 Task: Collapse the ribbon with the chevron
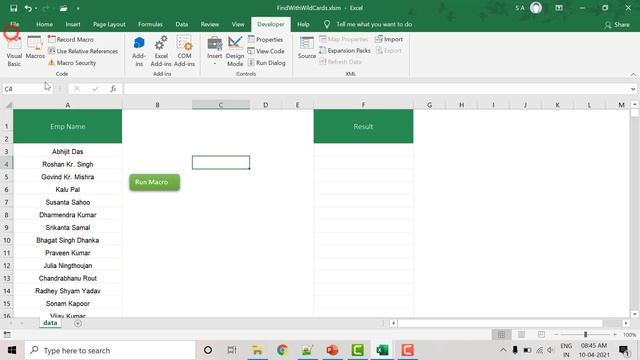click(633, 74)
